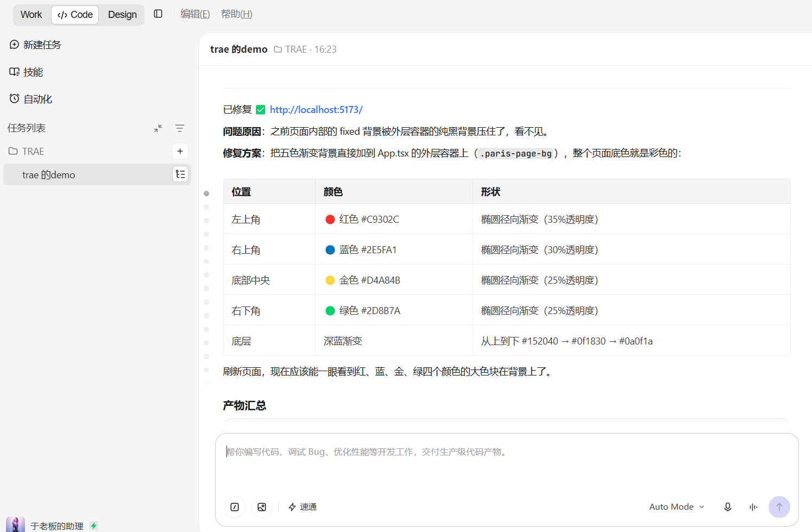The width and height of the screenshot is (812, 532).
Task: Click the 任务列表 section label
Action: click(x=27, y=128)
